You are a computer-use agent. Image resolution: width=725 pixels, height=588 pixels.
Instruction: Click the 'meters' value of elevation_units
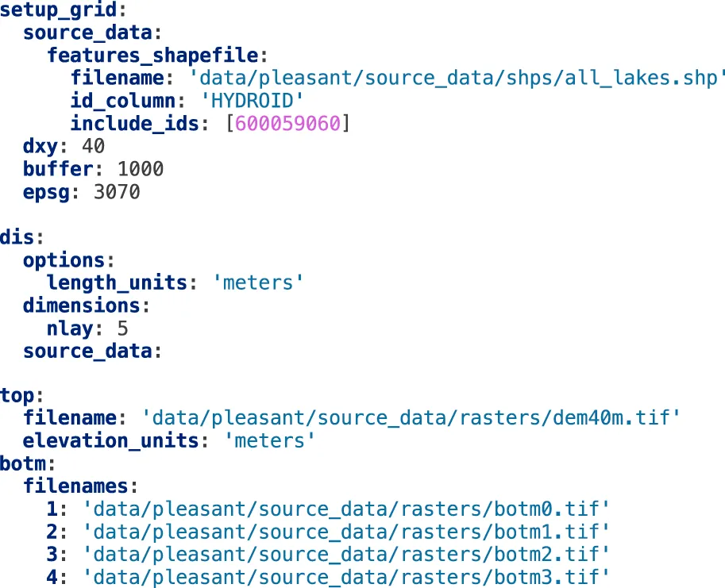point(268,440)
